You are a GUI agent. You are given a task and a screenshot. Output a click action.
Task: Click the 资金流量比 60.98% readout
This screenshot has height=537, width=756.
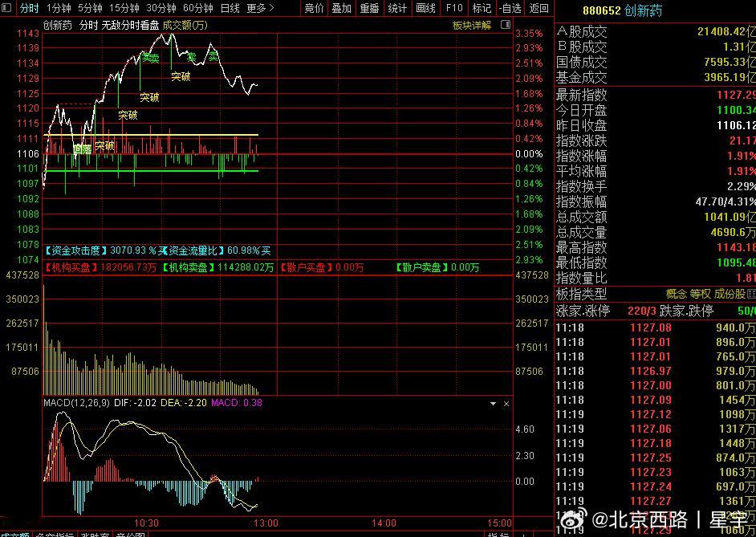click(x=220, y=250)
